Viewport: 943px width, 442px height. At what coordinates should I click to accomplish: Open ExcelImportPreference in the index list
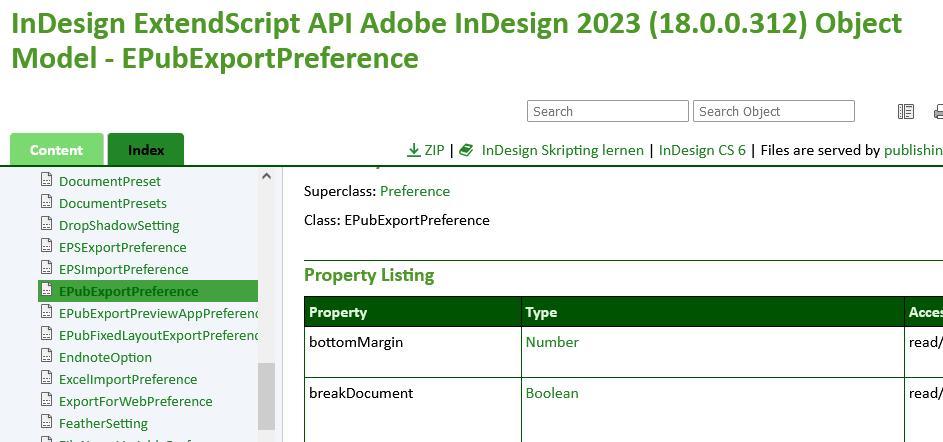[x=128, y=379]
